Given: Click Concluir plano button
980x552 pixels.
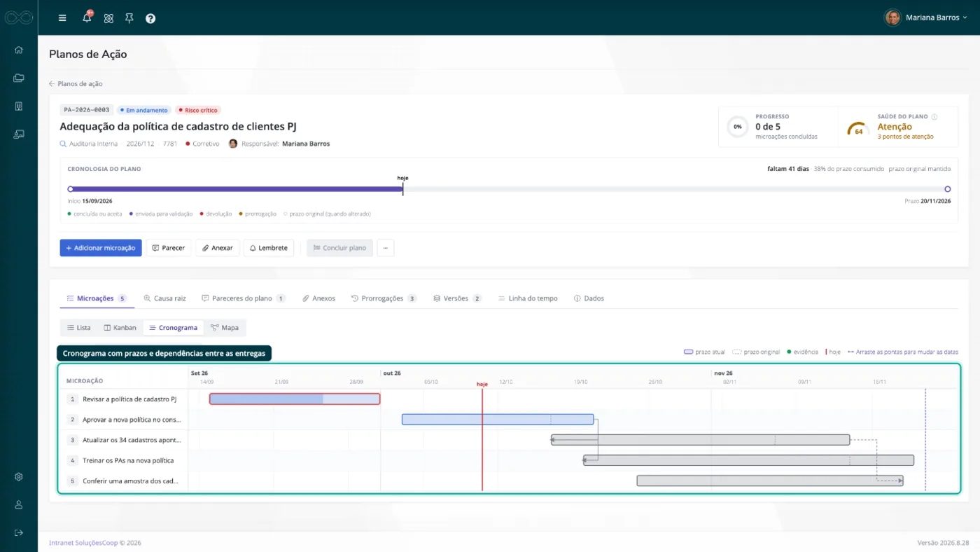Looking at the screenshot, I should pos(339,248).
